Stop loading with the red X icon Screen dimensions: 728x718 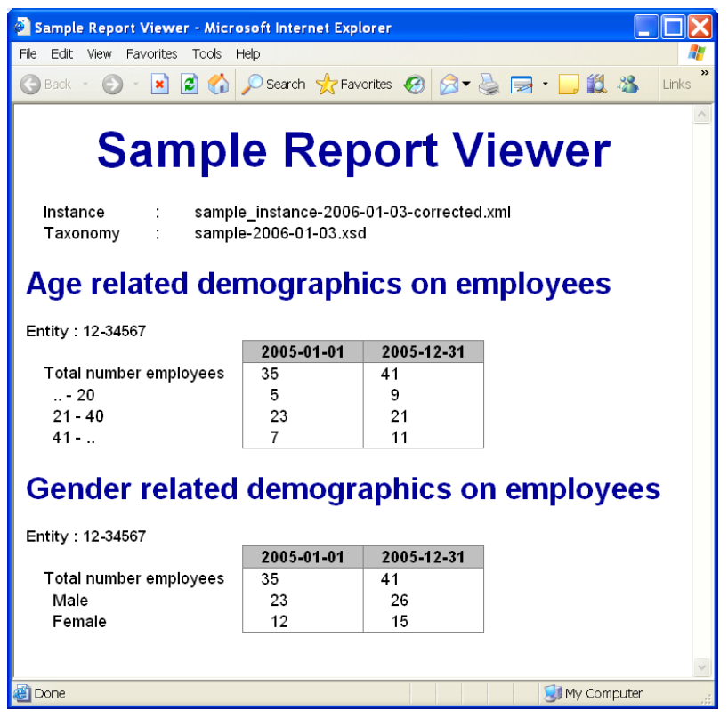pyautogui.click(x=159, y=85)
